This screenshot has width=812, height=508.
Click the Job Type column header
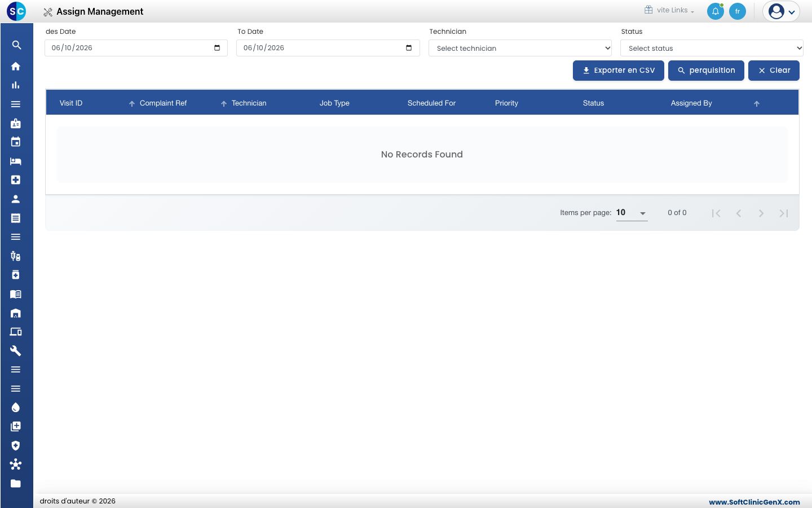point(334,103)
